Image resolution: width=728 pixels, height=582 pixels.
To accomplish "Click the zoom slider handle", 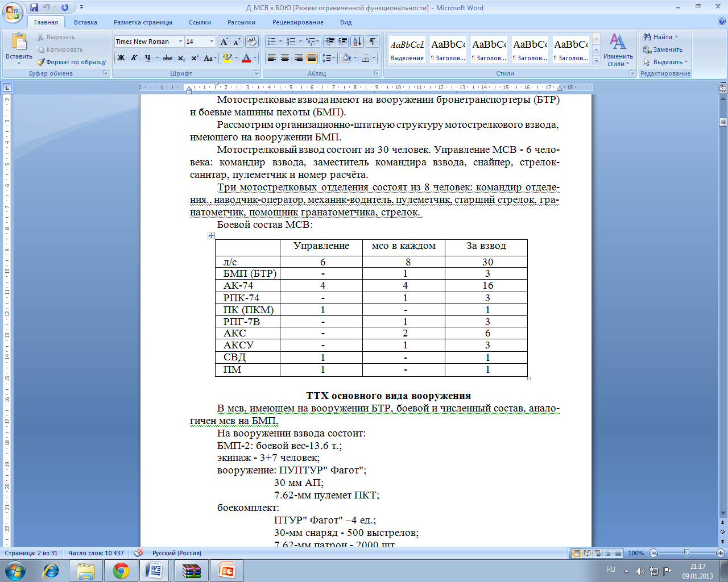I will [x=686, y=553].
